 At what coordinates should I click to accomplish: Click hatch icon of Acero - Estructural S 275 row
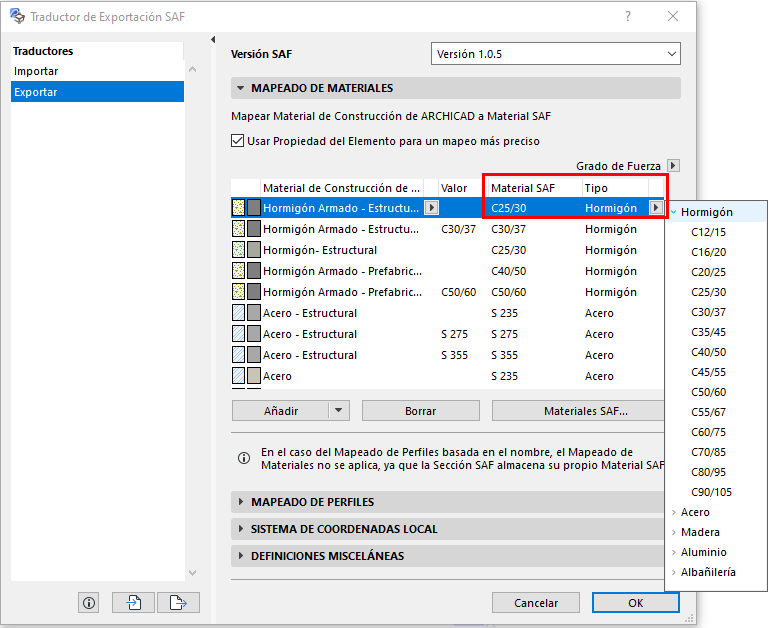238,333
